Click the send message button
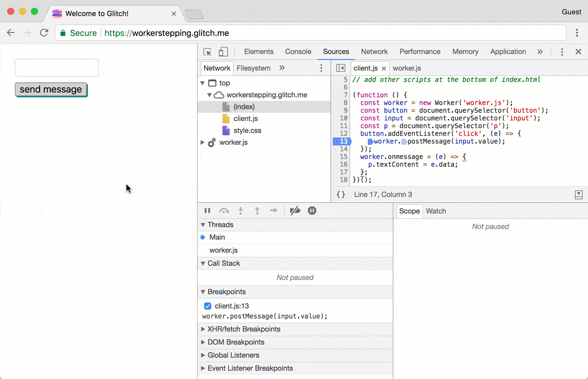 pos(51,90)
